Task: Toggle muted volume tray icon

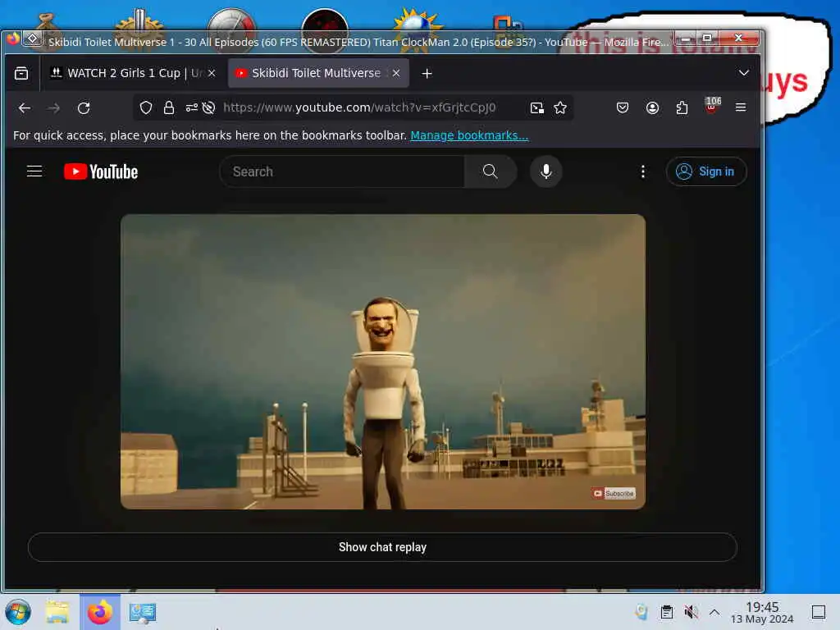Action: point(691,612)
